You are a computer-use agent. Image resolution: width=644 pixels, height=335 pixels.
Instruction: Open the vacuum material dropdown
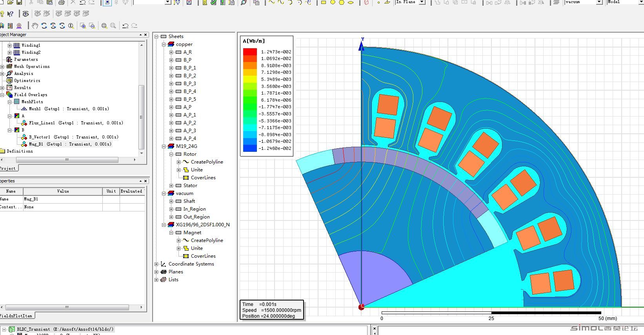pos(599,2)
